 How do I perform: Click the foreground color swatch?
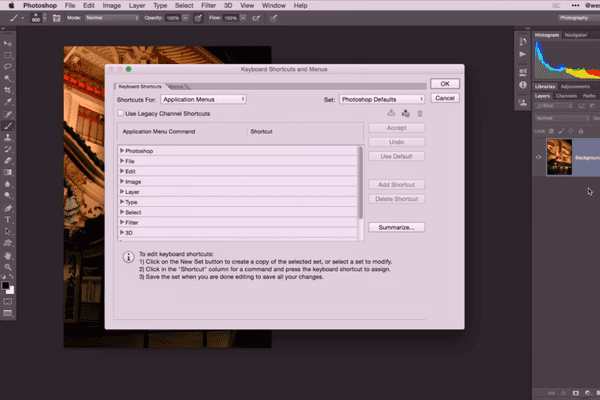click(x=5, y=286)
